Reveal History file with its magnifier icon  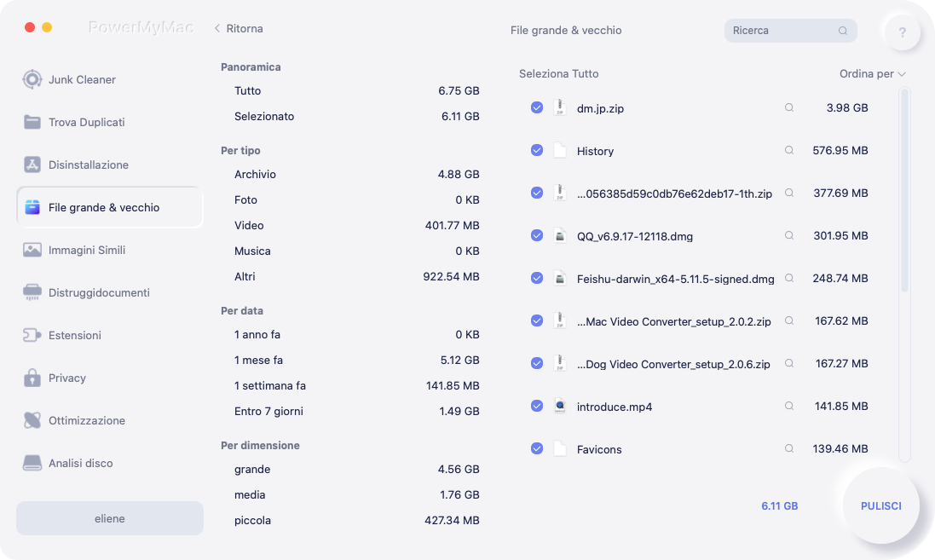click(789, 150)
